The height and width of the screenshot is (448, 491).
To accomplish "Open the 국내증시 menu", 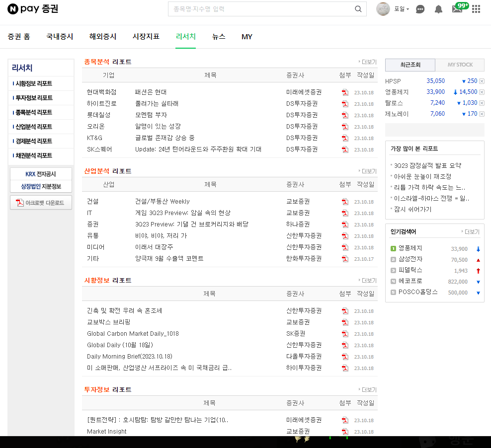I will click(60, 37).
